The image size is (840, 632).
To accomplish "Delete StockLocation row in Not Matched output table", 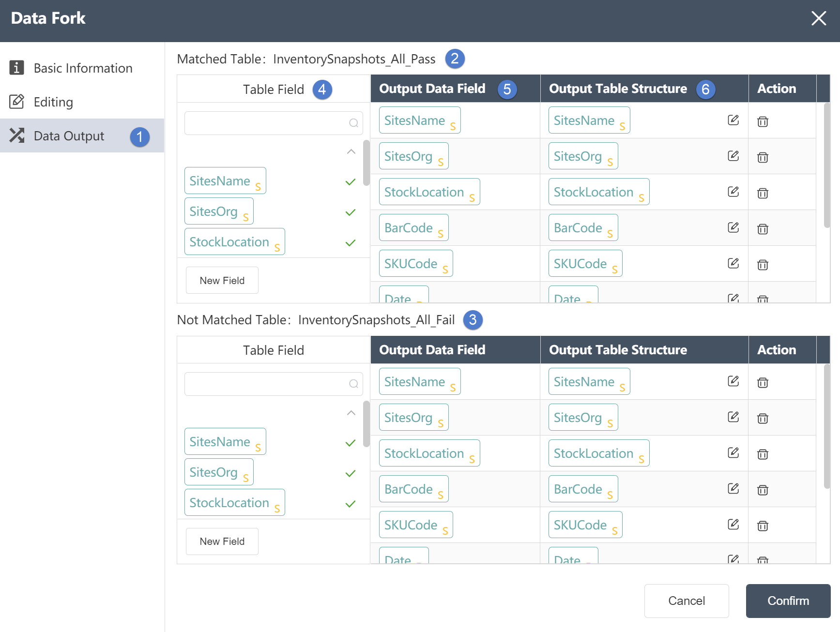I will [763, 454].
